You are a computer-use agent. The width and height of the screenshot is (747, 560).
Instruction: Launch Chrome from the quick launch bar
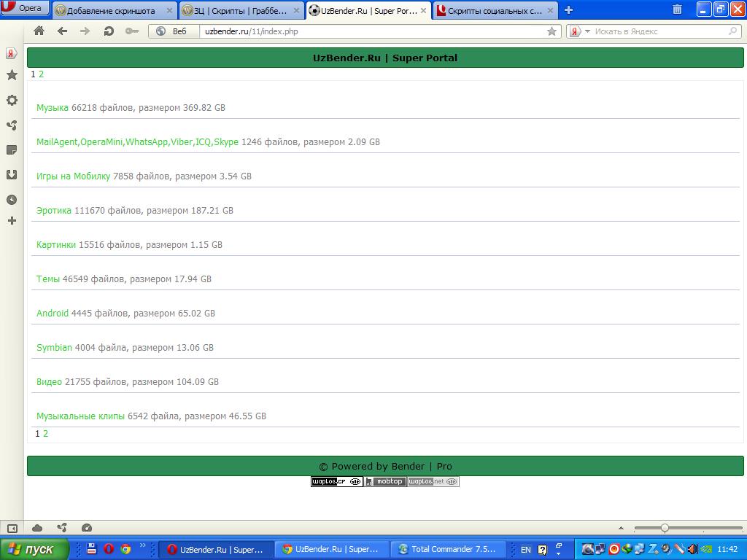(125, 549)
